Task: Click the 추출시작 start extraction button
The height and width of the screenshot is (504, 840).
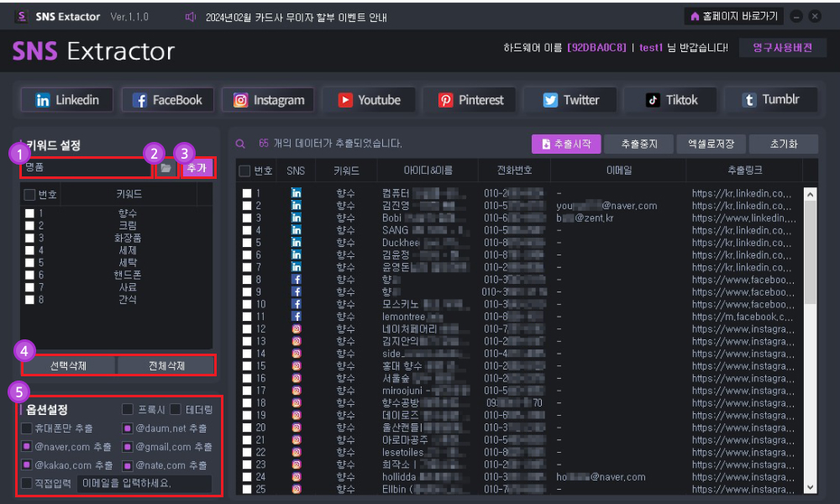Action: tap(566, 144)
